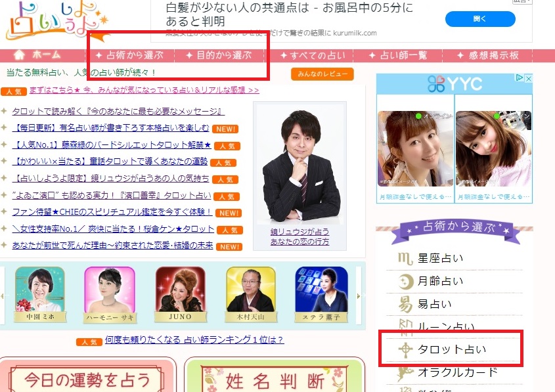Select fortune teller JUNO portrait
Viewport: 555px width, 392px height.
pyautogui.click(x=180, y=294)
